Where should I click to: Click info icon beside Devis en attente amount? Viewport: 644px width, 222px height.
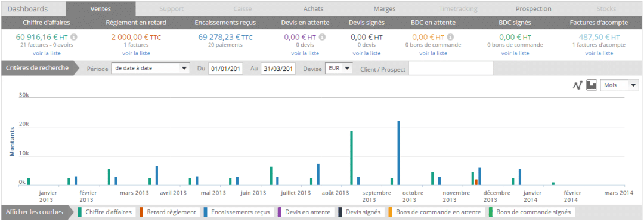coord(323,37)
